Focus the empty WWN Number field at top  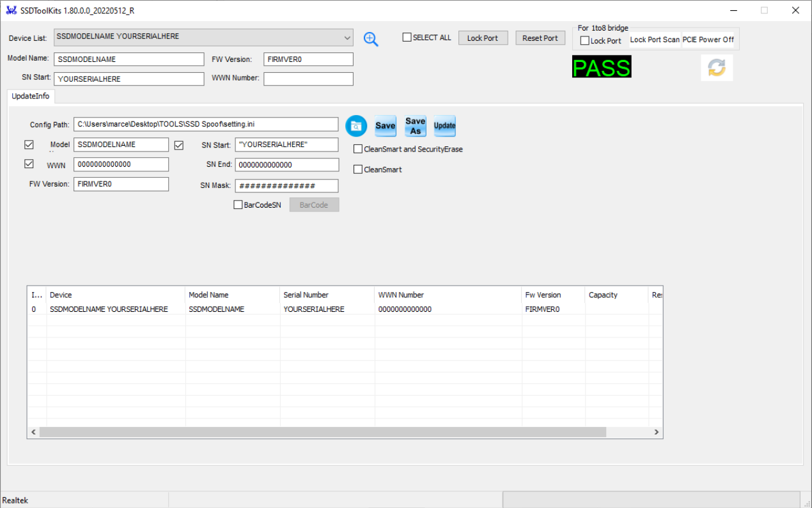click(308, 79)
